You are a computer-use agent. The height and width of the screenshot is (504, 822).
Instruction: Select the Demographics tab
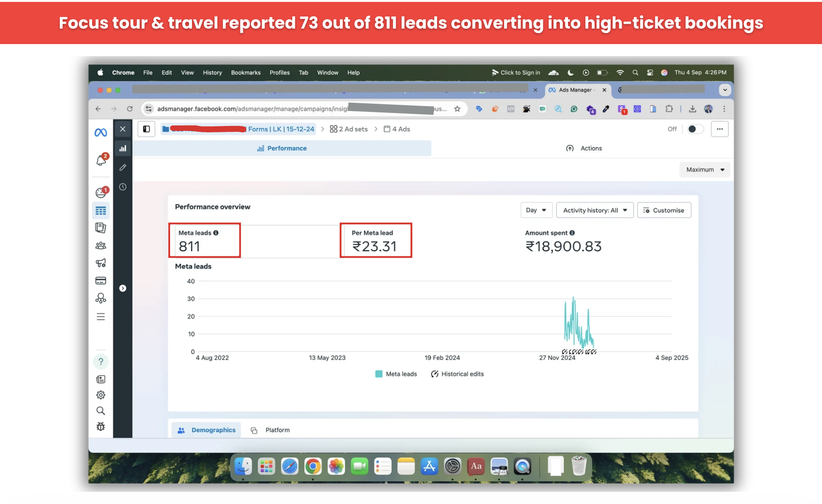[206, 430]
